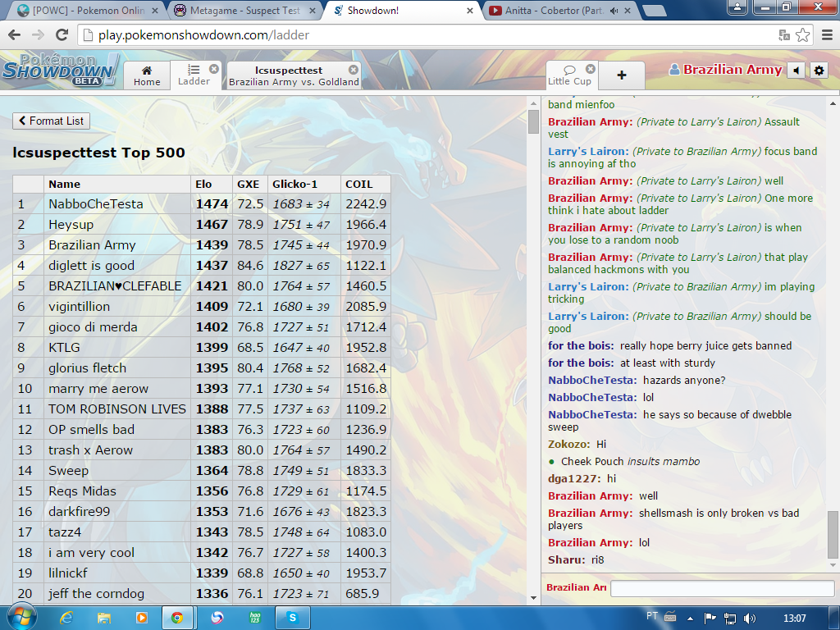Image resolution: width=840 pixels, height=630 pixels.
Task: Click Zokozo's username in chat
Action: pos(569,445)
